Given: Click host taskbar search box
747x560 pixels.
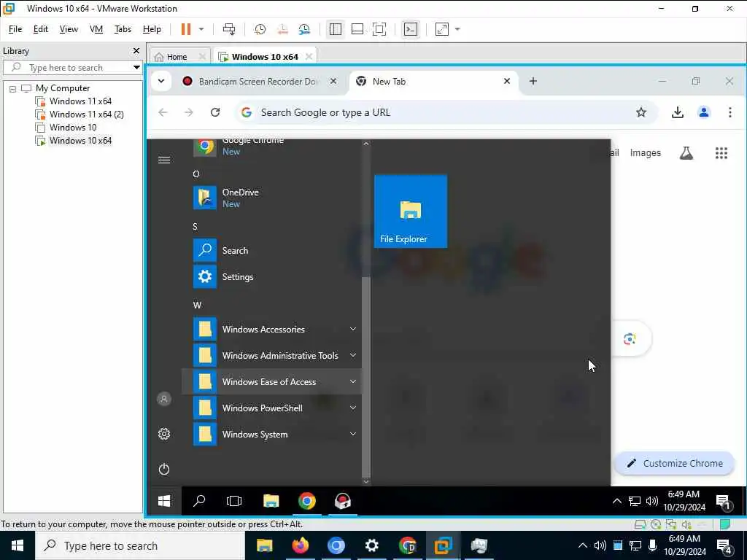Looking at the screenshot, I should tap(139, 545).
